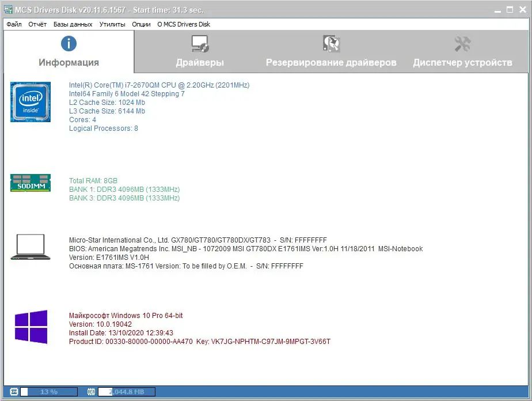532x401 pixels.
Task: Click the 2044.8 MB memory usage bar
Action: pos(127,392)
